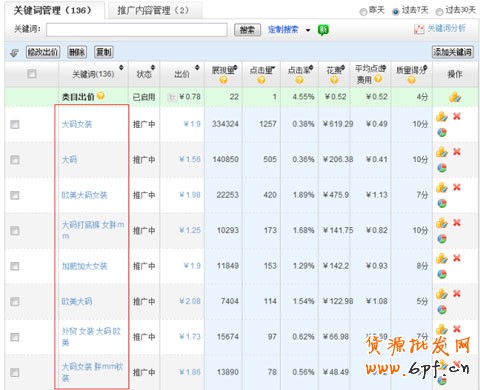This screenshot has width=480, height=390.
Task: Click edit bid icon for 欧美大码 row
Action: (442, 294)
